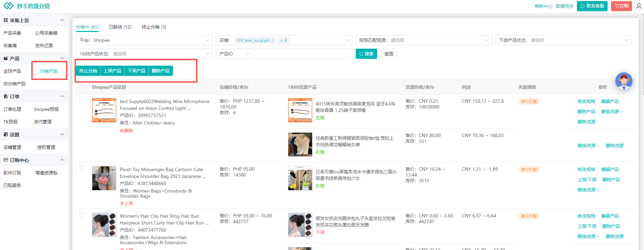Tick checkbox for Plush Toy Messenger Bag

point(82,168)
